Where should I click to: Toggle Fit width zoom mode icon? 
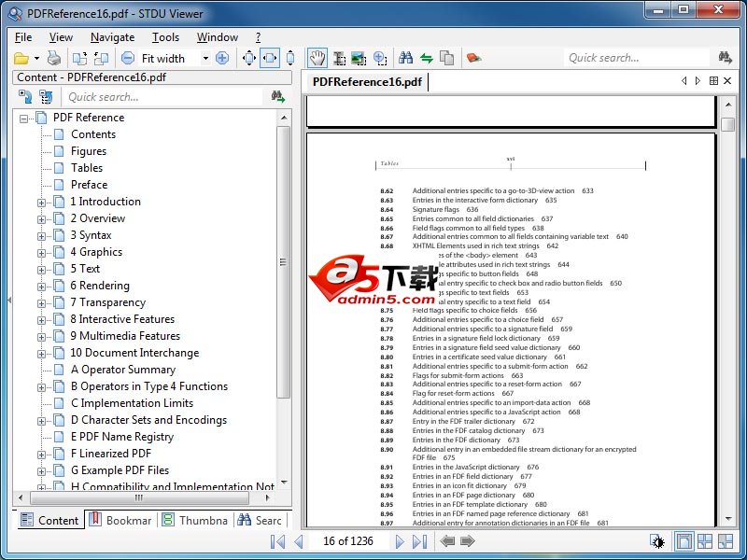(x=270, y=59)
